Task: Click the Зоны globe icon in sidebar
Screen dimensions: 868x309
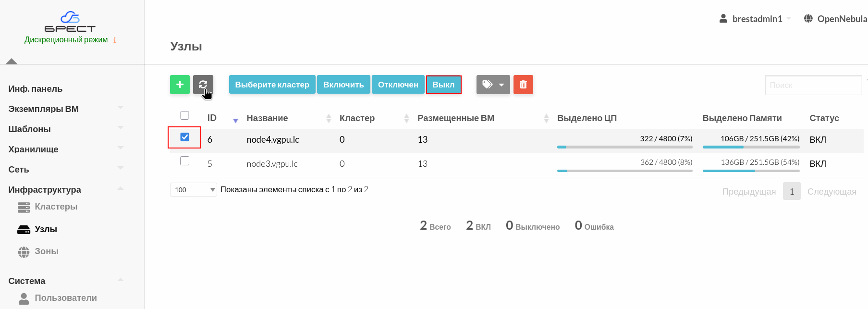Action: pos(24,252)
